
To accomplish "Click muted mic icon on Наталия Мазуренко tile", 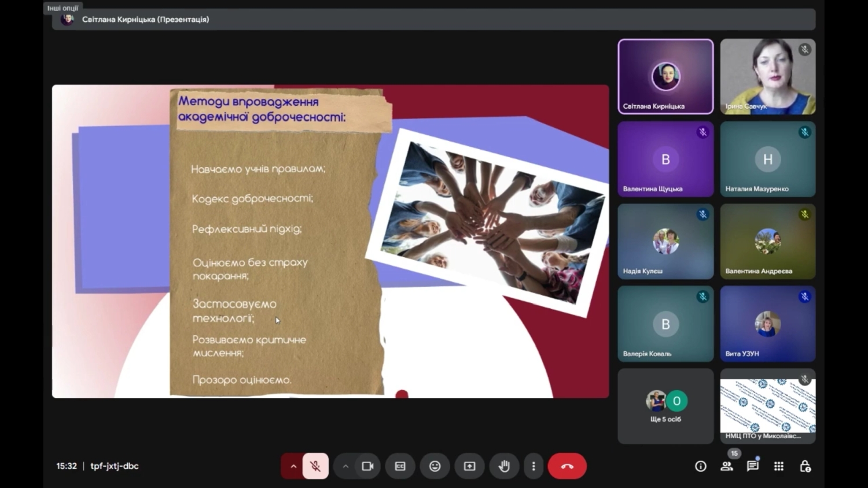I will [804, 132].
